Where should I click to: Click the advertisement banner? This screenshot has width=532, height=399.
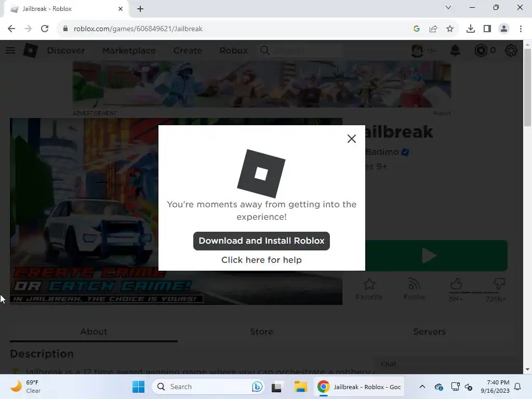point(262,84)
